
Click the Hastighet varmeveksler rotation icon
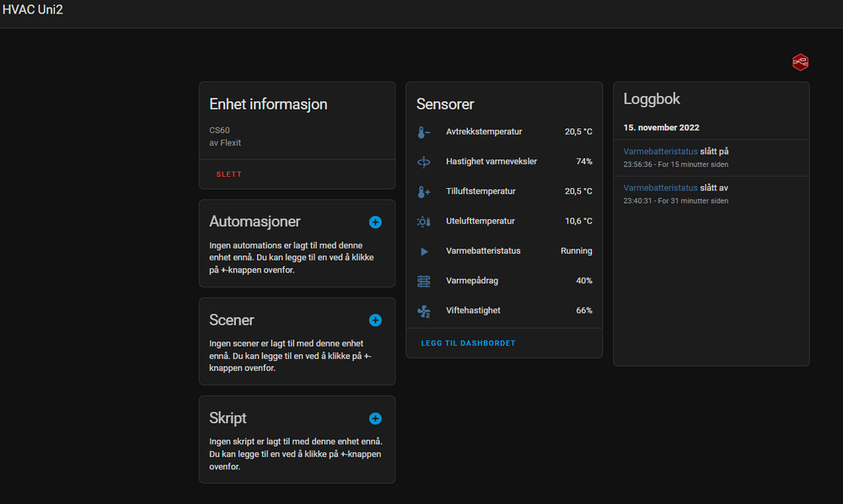coord(423,162)
